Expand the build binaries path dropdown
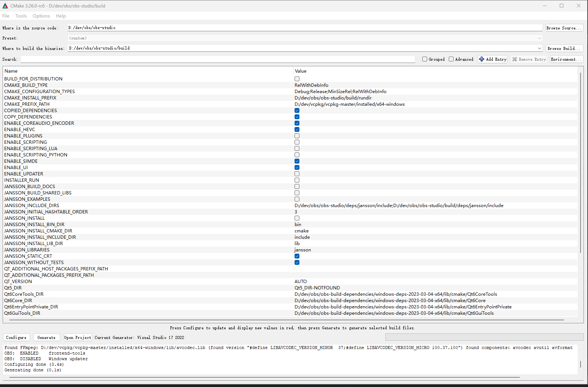This screenshot has height=387, width=588. [539, 48]
